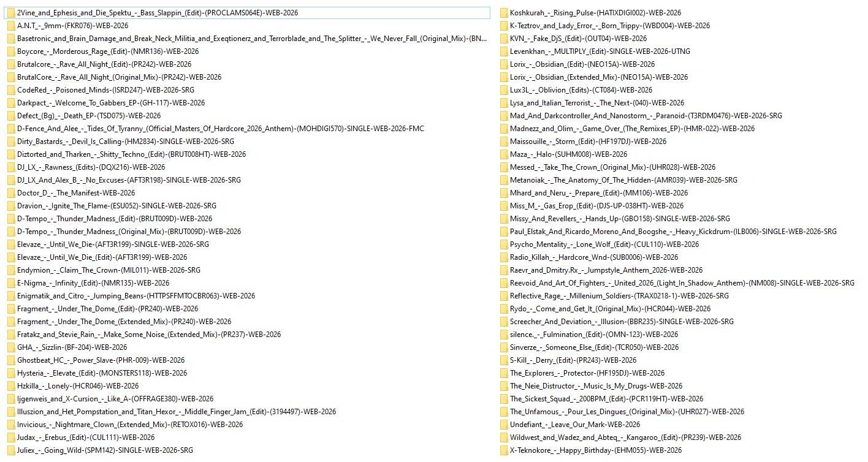This screenshot has width=868, height=462.
Task: Select Lysa and Italian Terrorist The Next
Action: coord(597,103)
